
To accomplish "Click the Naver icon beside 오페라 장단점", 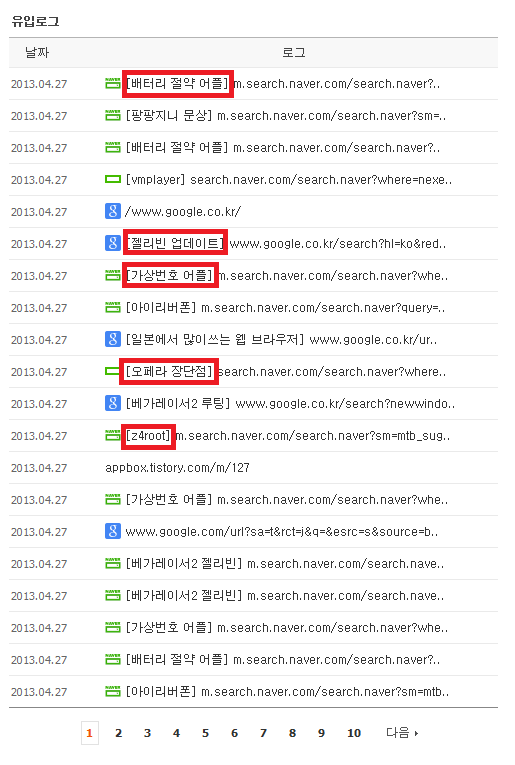I will point(113,372).
